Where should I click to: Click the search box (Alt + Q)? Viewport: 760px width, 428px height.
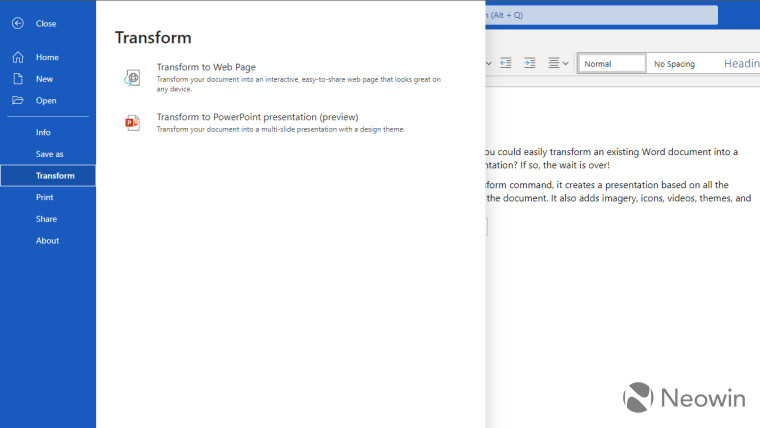[x=602, y=15]
